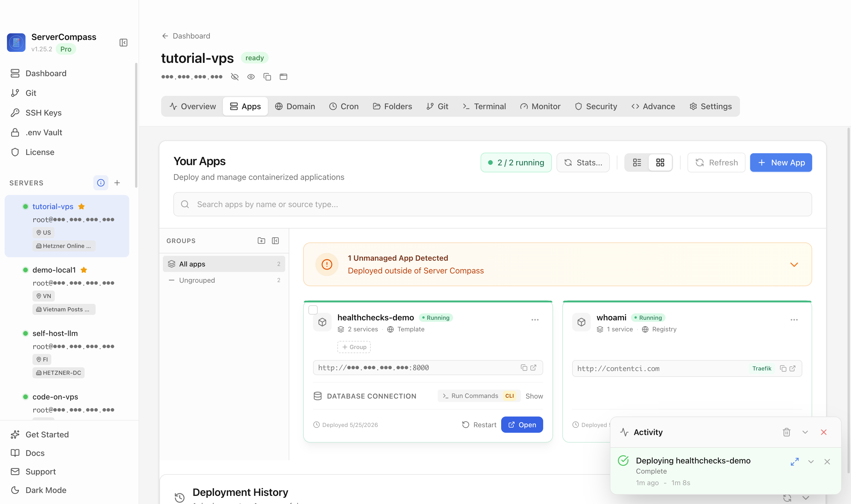Open healthchecks-demo URL in external browser icon
This screenshot has height=504, width=851.
[x=534, y=368]
